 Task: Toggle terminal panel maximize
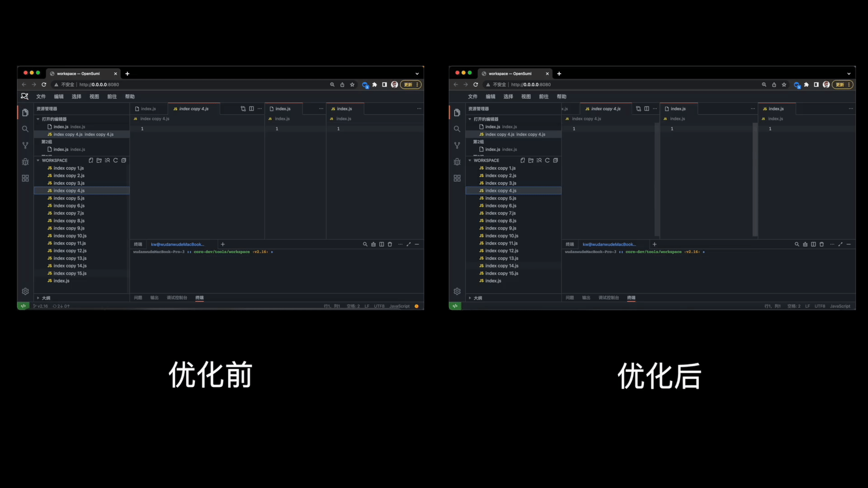(x=409, y=244)
